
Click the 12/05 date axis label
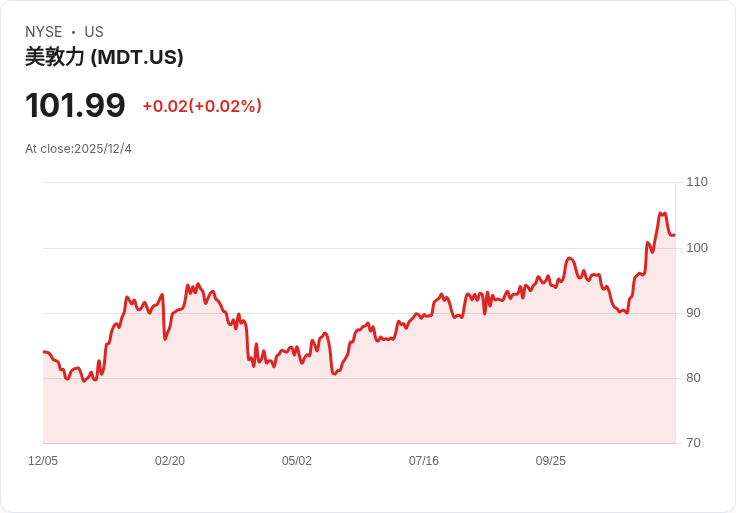(x=43, y=461)
